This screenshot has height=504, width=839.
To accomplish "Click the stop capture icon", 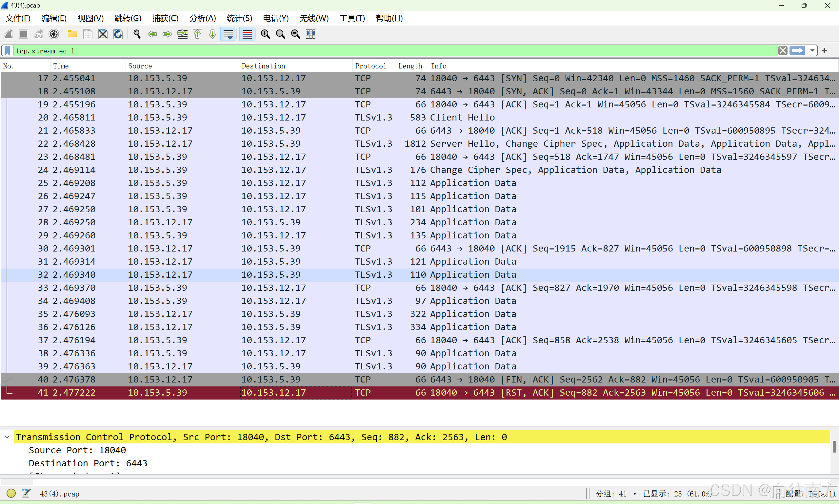I will pyautogui.click(x=23, y=34).
